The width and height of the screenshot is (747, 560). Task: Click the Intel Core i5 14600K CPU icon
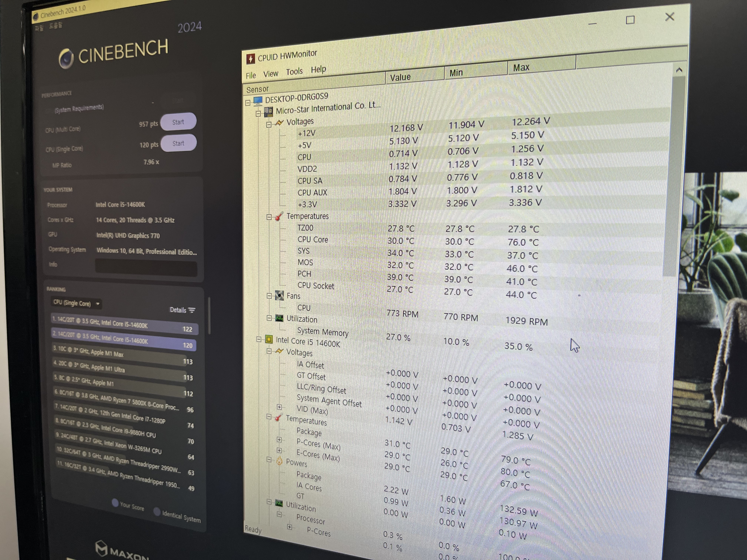pyautogui.click(x=269, y=339)
